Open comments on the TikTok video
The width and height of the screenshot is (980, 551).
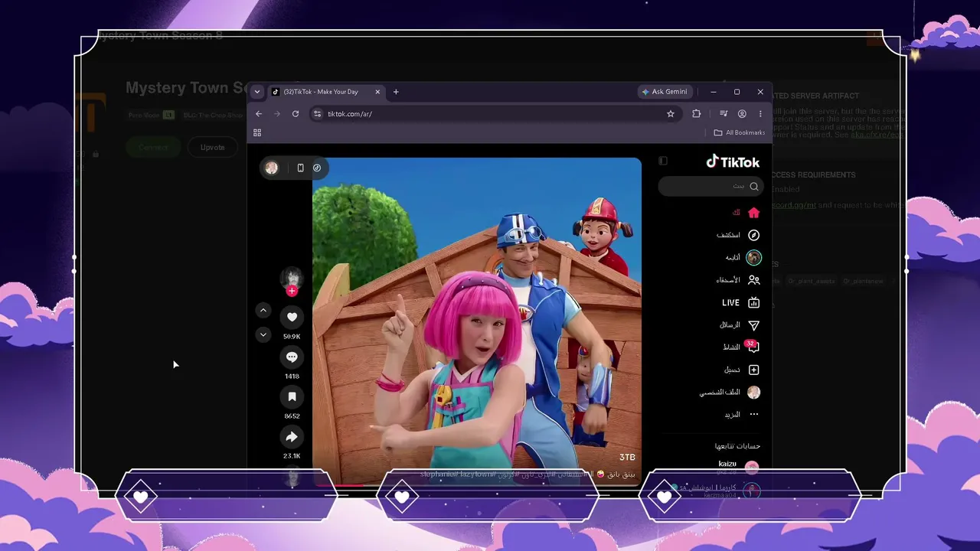[292, 357]
